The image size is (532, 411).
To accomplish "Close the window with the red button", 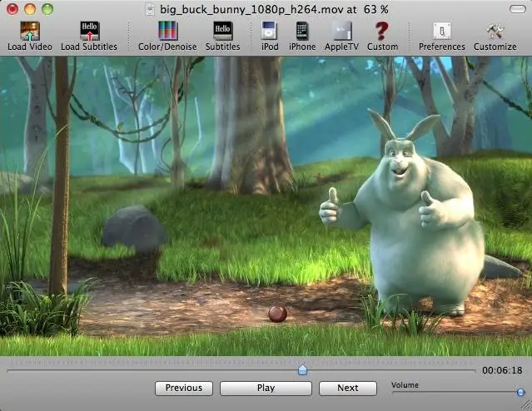I will tap(12, 9).
